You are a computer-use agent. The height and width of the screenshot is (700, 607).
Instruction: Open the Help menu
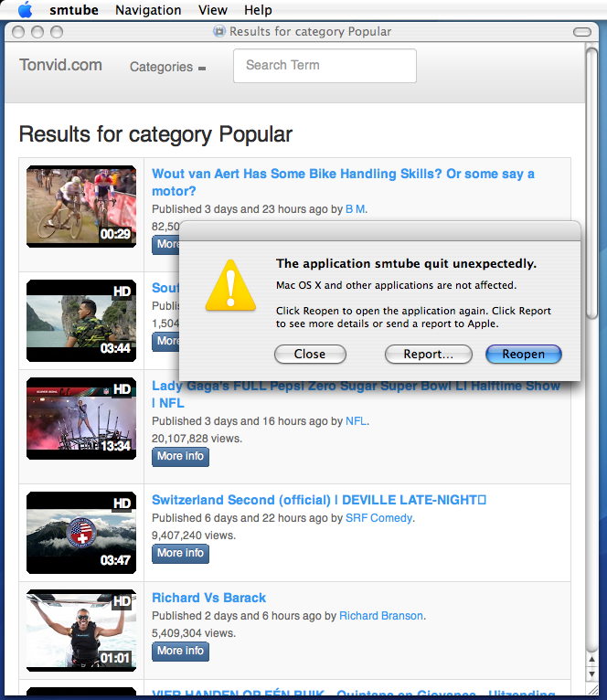[x=258, y=10]
